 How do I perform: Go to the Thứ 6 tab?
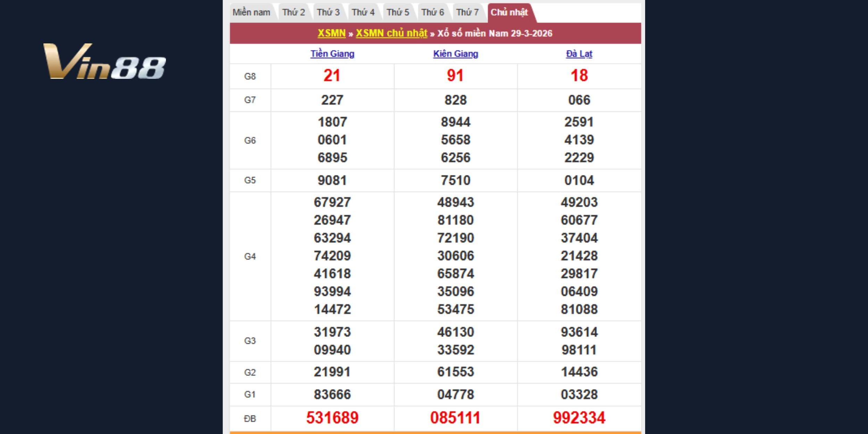pos(433,12)
